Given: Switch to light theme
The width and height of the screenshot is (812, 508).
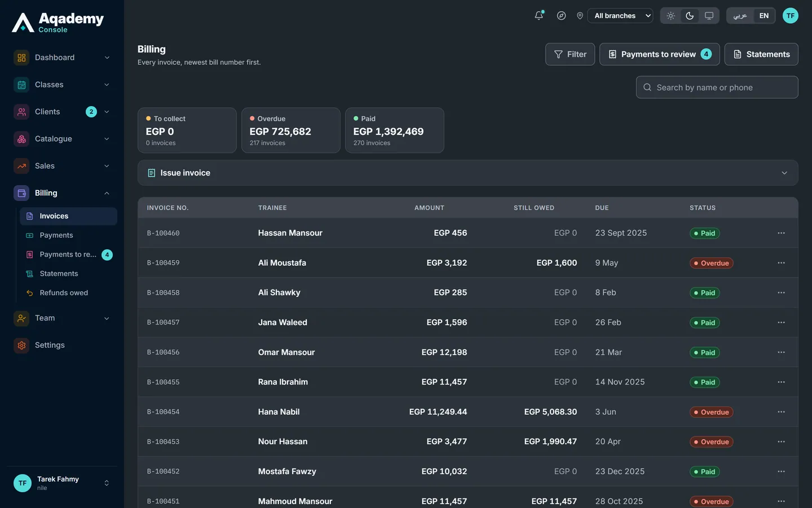Looking at the screenshot, I should coord(670,16).
